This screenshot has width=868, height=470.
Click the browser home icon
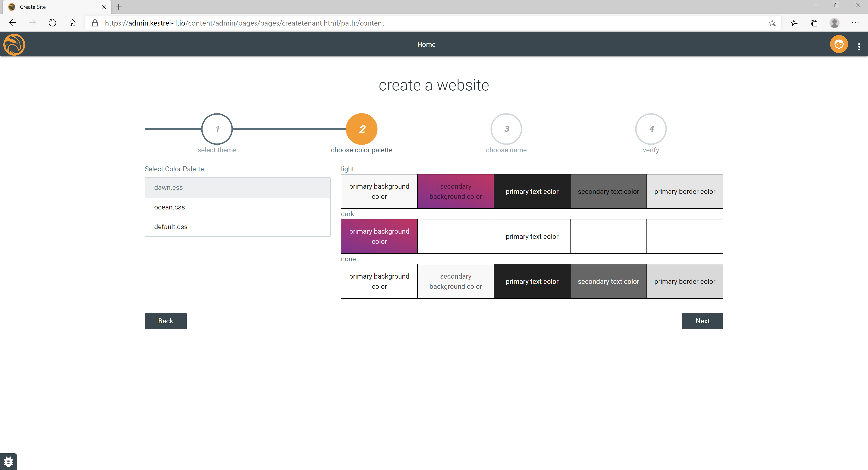[72, 23]
